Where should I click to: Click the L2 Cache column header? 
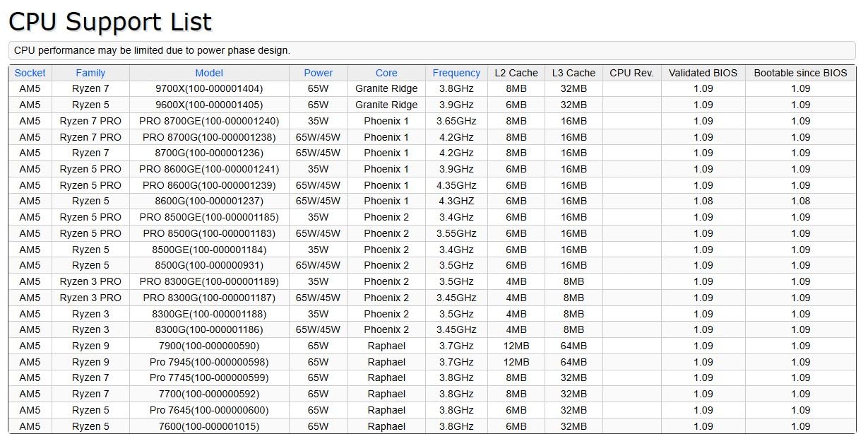(516, 73)
